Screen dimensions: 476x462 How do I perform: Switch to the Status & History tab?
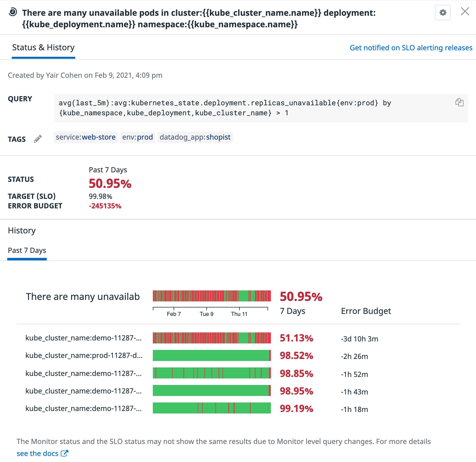pos(43,47)
